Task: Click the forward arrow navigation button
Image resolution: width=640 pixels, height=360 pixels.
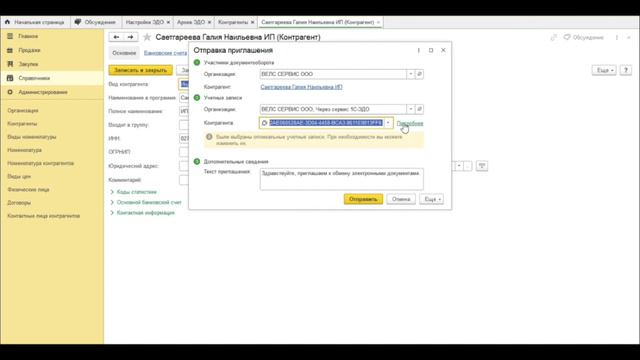Action: coord(131,37)
